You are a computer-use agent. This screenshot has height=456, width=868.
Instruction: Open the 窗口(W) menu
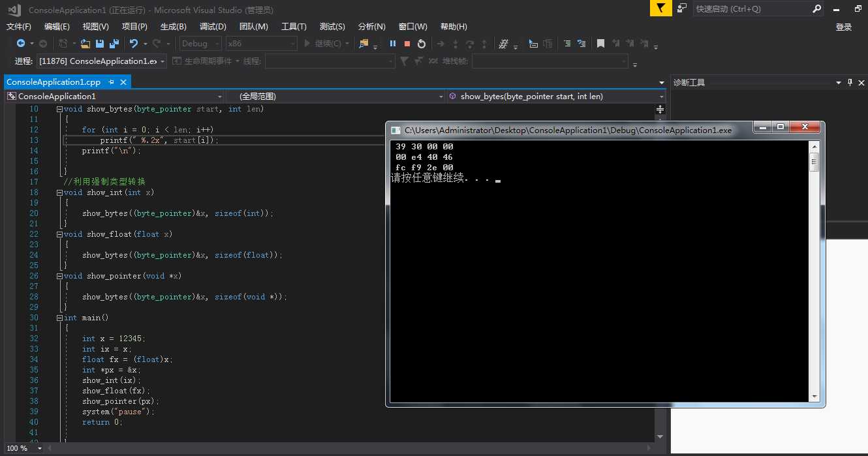(x=412, y=27)
